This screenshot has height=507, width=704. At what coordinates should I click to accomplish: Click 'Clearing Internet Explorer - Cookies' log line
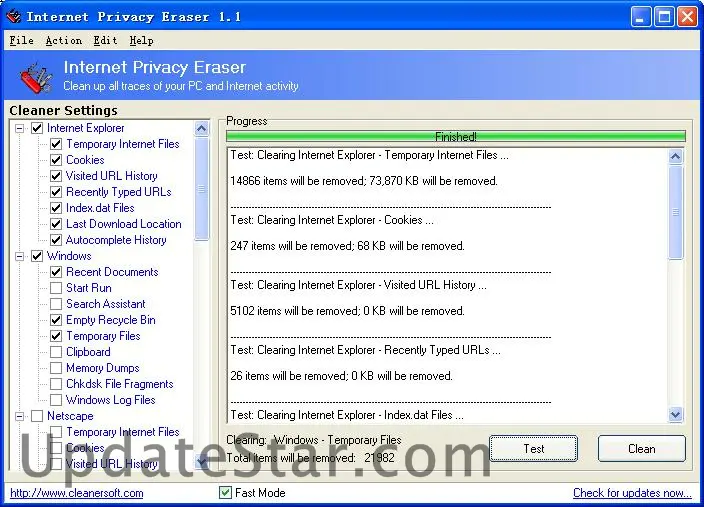[x=332, y=220]
